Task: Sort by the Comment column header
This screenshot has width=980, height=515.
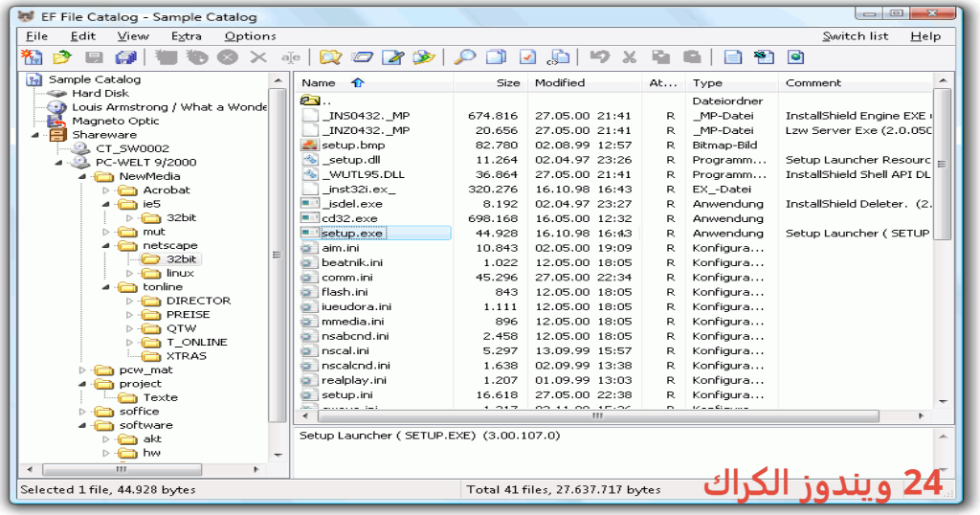Action: (856, 82)
